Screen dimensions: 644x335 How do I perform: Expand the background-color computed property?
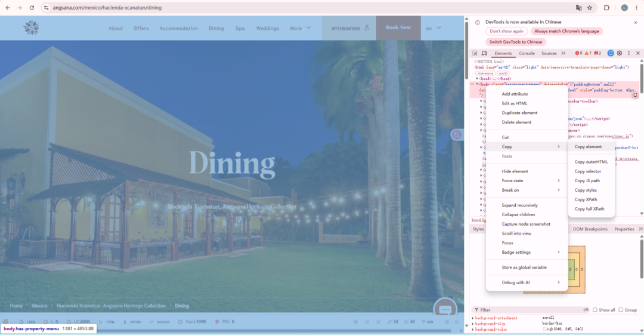click(473, 329)
